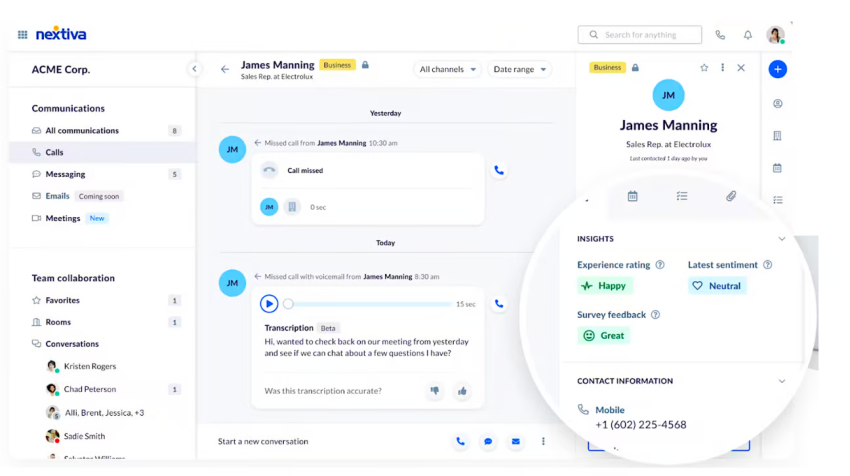Show help for Survey feedback
850x476 pixels.
(655, 315)
